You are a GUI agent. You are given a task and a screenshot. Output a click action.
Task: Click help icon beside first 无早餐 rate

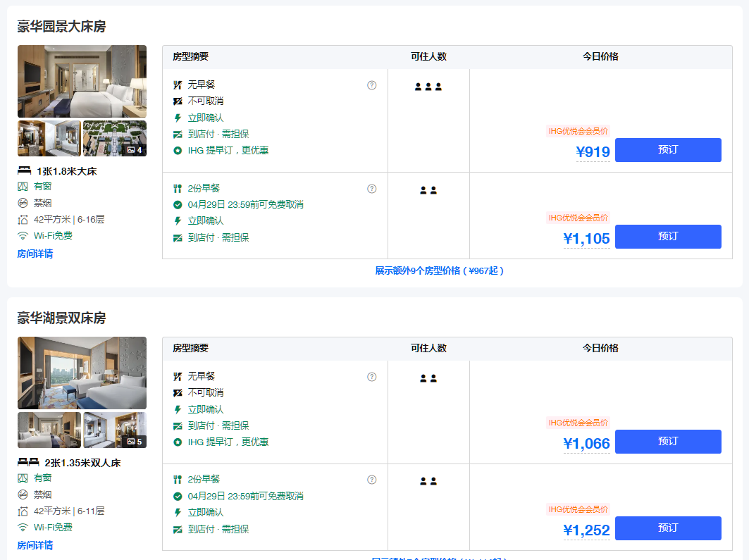(372, 85)
